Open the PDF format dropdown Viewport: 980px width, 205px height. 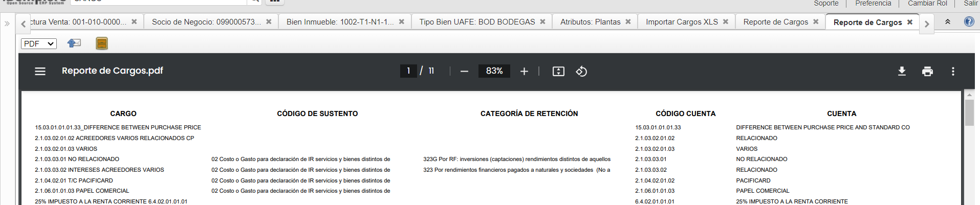click(39, 43)
